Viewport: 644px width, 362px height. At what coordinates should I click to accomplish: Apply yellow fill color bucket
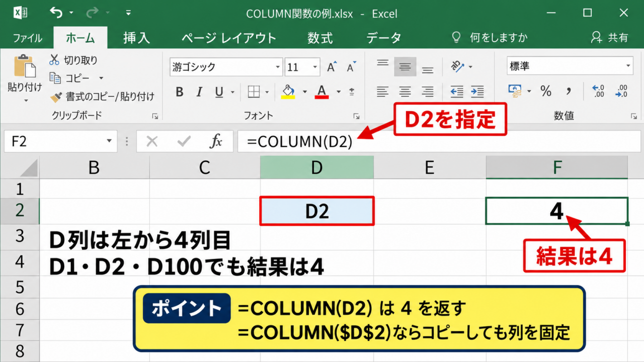[288, 92]
